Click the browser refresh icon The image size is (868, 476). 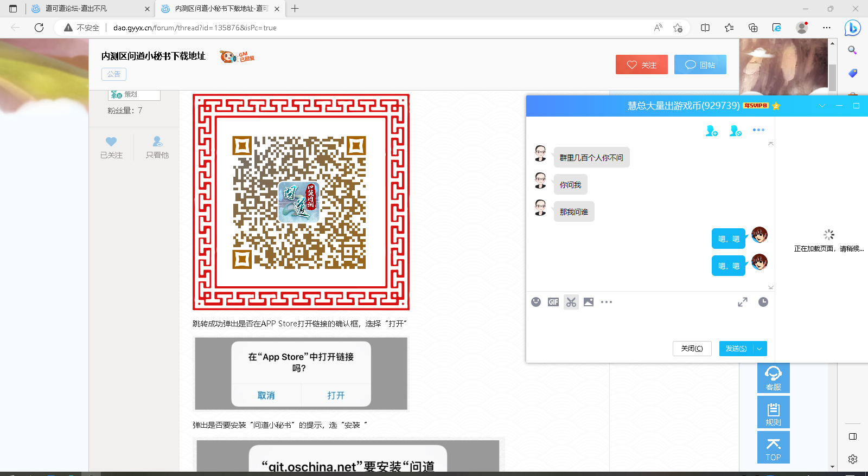(x=39, y=28)
